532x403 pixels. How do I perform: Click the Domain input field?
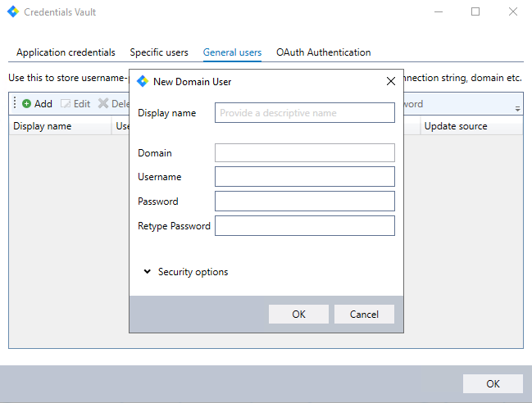point(305,152)
